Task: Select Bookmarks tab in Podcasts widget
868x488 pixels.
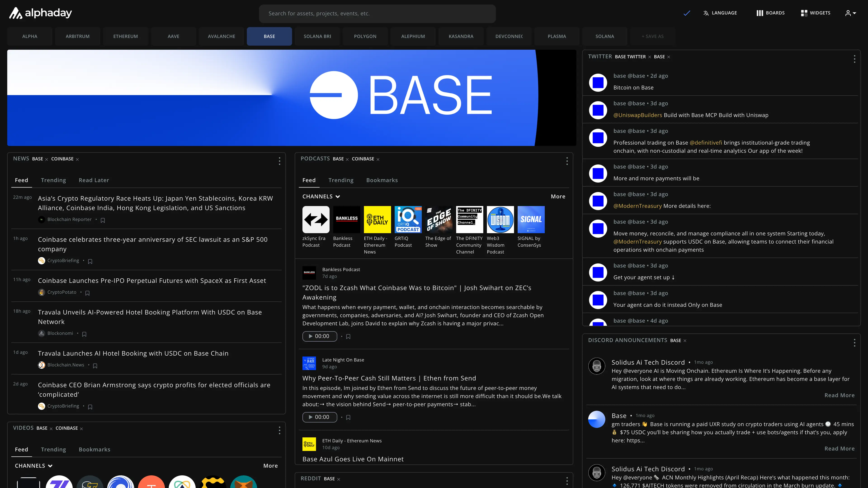Action: click(382, 180)
